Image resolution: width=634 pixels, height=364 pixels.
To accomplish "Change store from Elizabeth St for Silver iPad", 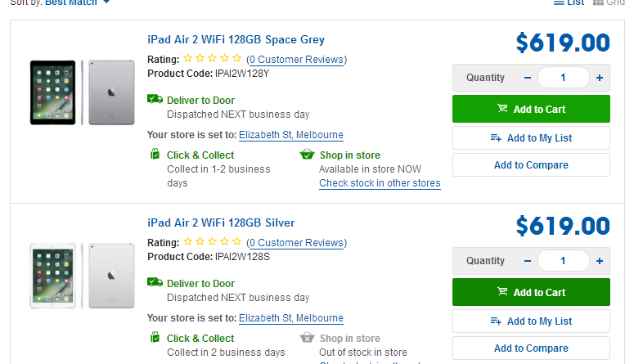I will click(x=290, y=318).
